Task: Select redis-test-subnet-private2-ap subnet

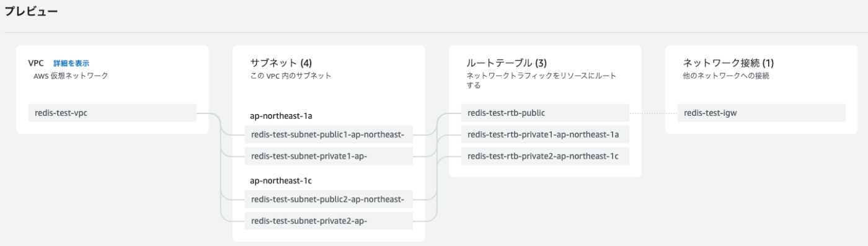Action: tap(329, 221)
